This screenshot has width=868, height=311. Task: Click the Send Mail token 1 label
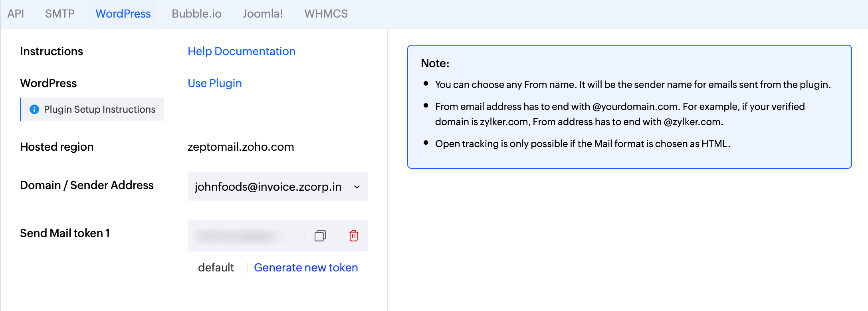pyautogui.click(x=65, y=233)
